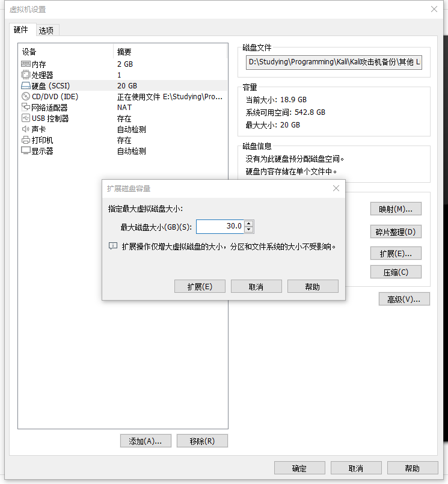This screenshot has width=448, height=484.
Task: Select the printer (打印机) icon
Action: [x=26, y=140]
